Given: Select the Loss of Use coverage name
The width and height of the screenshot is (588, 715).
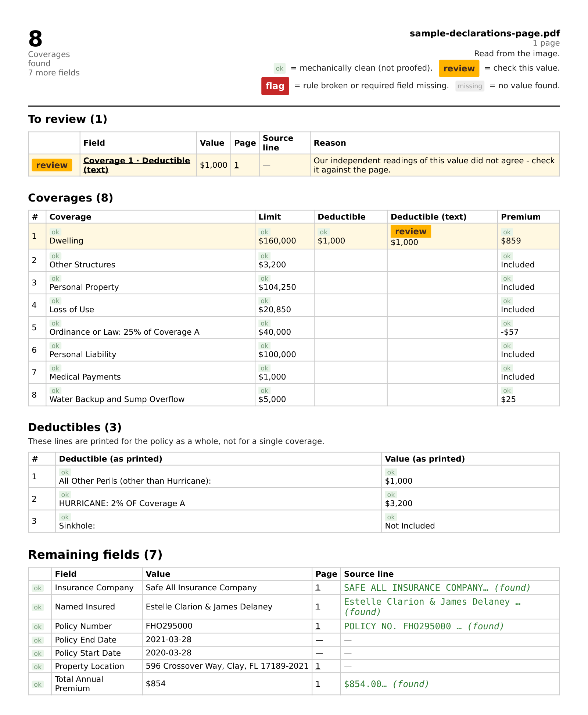Looking at the screenshot, I should (x=72, y=310).
